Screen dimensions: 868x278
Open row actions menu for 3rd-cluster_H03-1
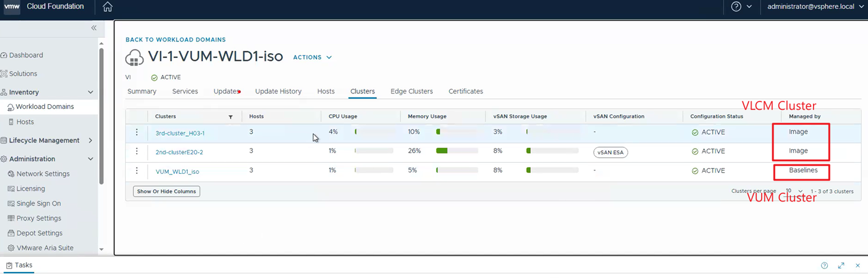click(136, 132)
